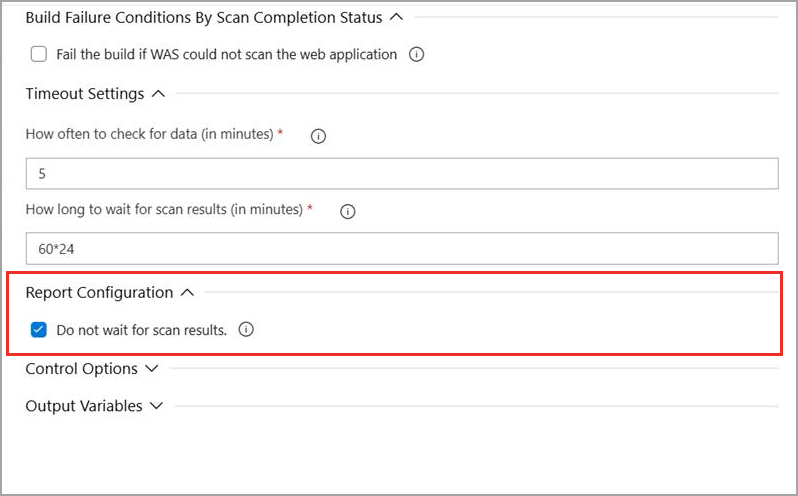Collapse Report Configuration using its chevron arrow

tap(187, 293)
